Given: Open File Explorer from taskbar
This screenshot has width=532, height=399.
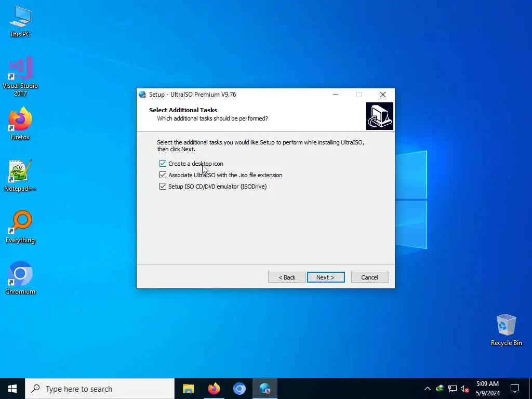Looking at the screenshot, I should pyautogui.click(x=188, y=389).
